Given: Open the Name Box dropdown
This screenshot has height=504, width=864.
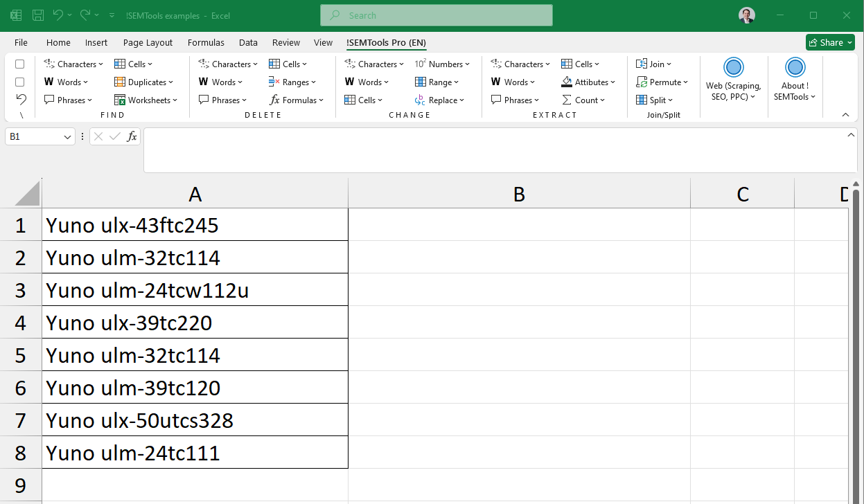Looking at the screenshot, I should (67, 136).
